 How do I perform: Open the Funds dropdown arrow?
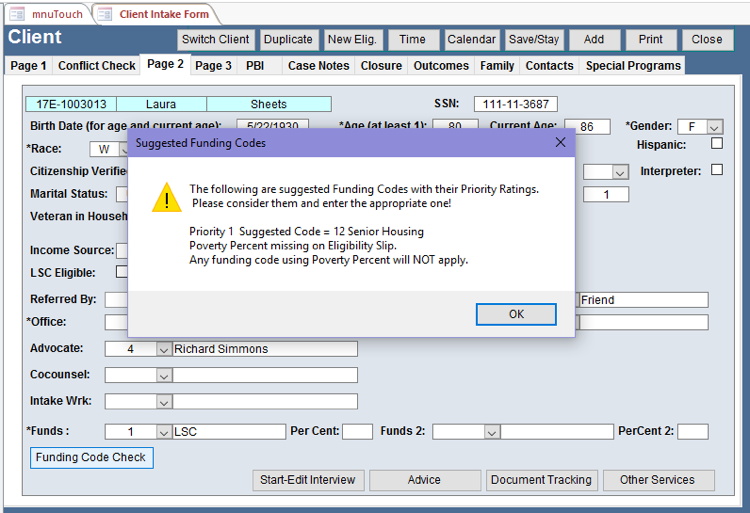click(164, 432)
